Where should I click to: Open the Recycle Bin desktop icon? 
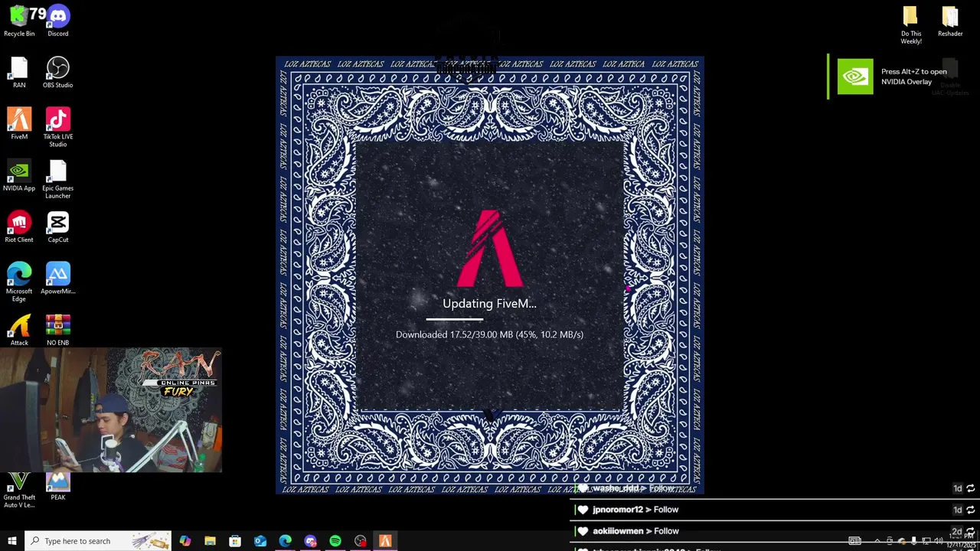coord(19,21)
